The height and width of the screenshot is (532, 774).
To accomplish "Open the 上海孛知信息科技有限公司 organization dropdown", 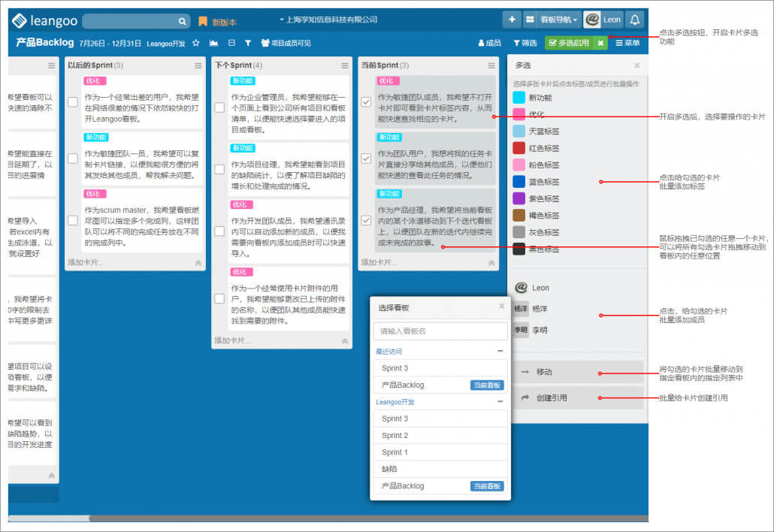I will 328,20.
